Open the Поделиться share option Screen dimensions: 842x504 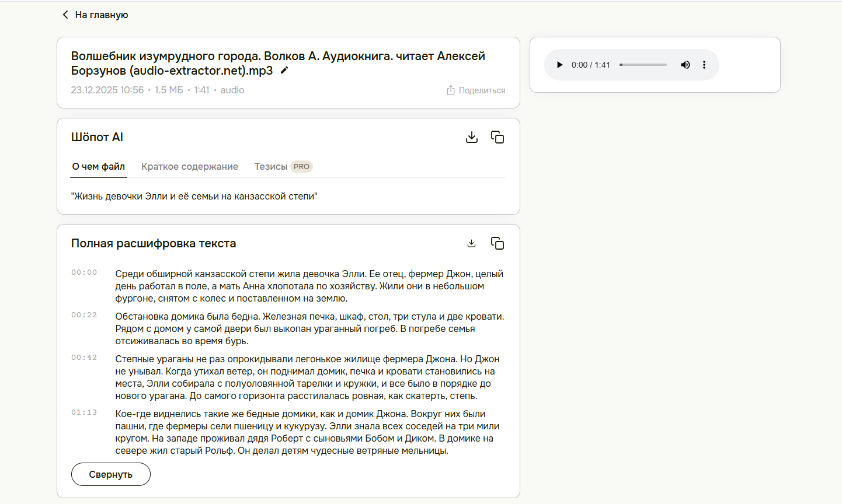[x=475, y=90]
